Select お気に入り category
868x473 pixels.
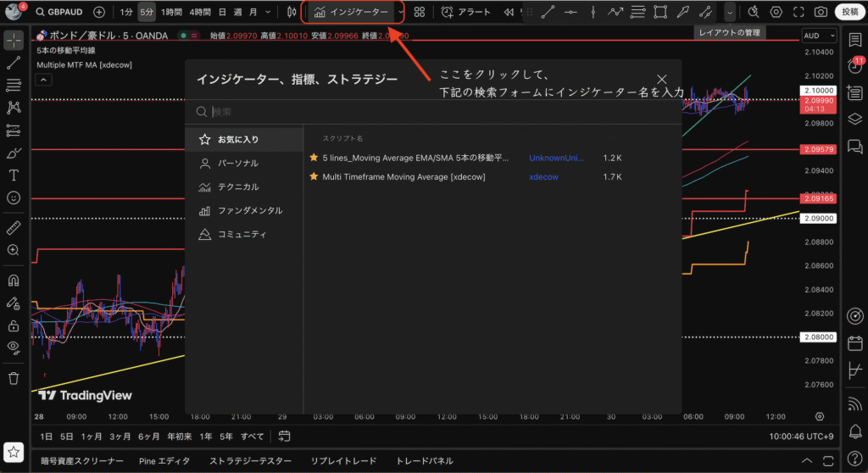tap(244, 140)
